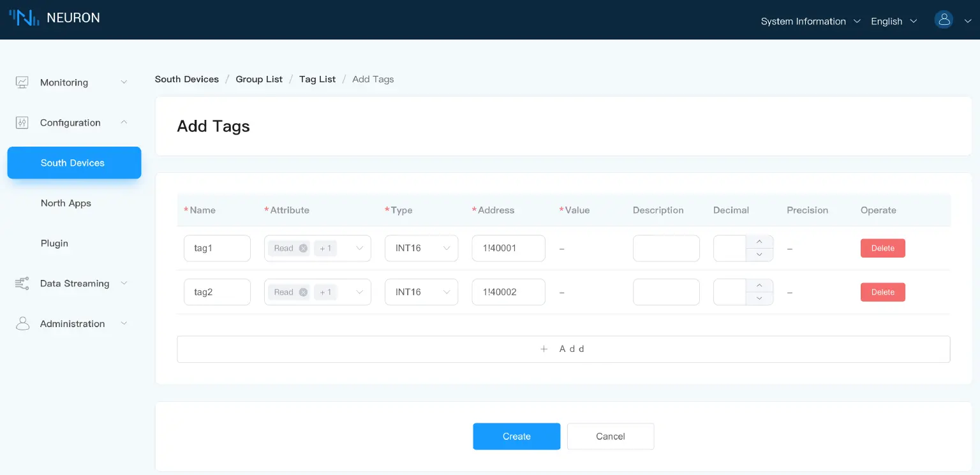Click the Configuration sidebar icon

tap(22, 122)
